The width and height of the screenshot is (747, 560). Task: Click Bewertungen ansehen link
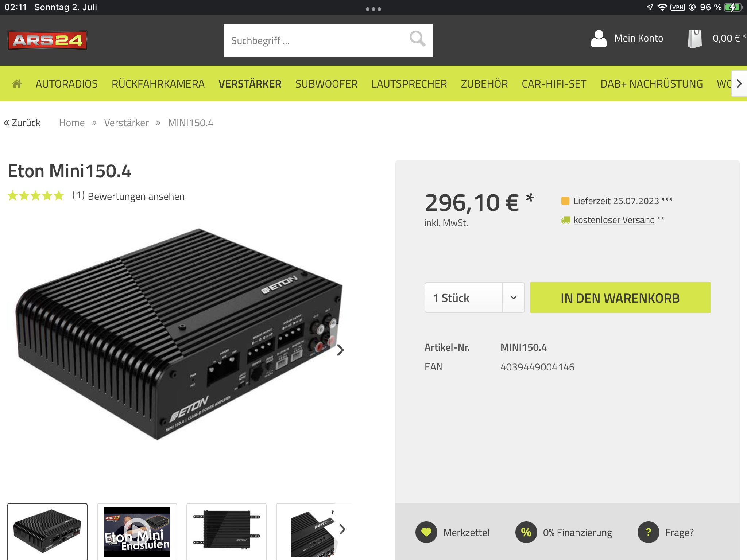pos(136,197)
